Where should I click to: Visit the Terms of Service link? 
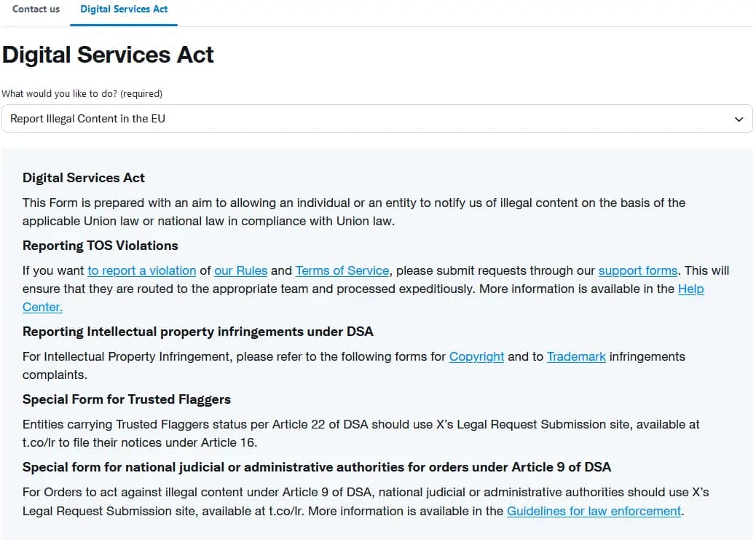[x=342, y=270]
